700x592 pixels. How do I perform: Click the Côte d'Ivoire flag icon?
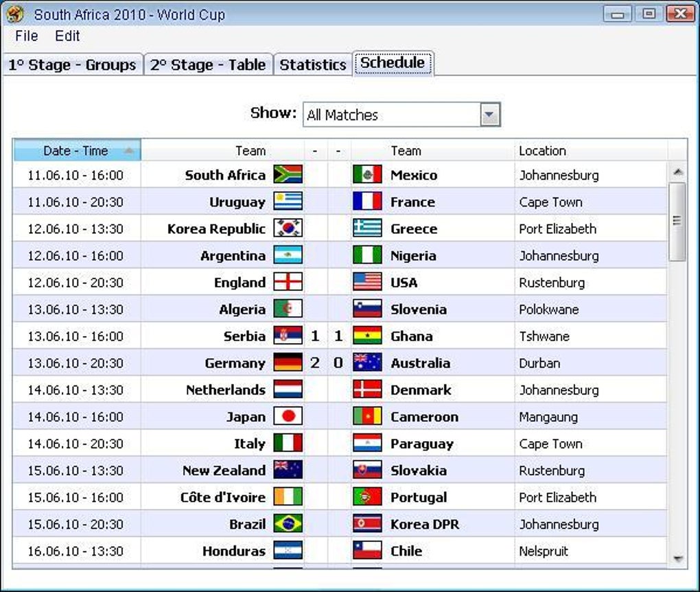tap(288, 497)
